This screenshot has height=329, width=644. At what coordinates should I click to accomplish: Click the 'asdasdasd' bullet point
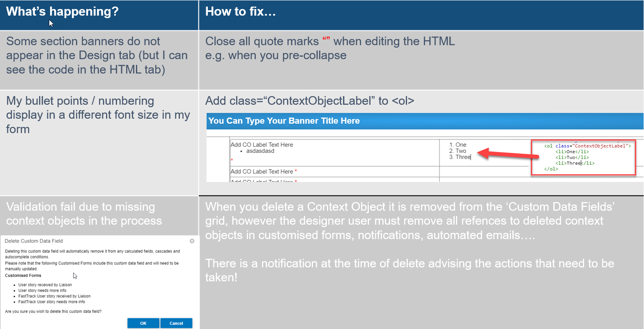[260, 151]
